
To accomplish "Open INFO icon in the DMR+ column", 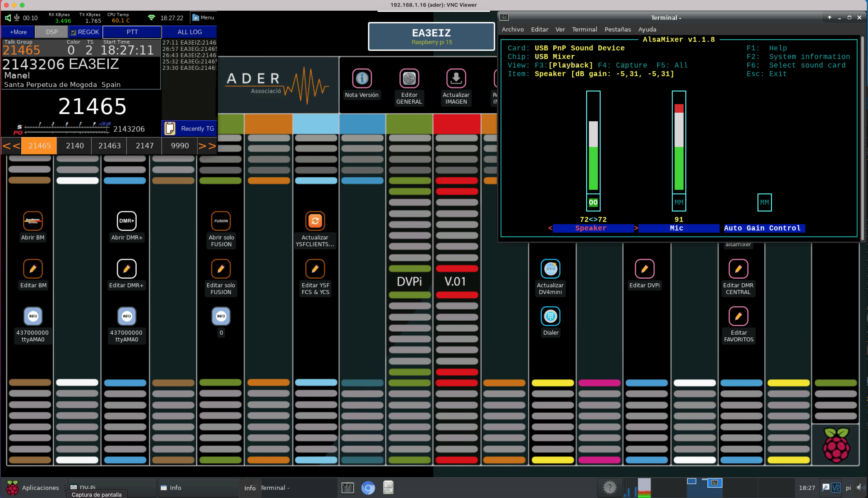I will pos(126,316).
